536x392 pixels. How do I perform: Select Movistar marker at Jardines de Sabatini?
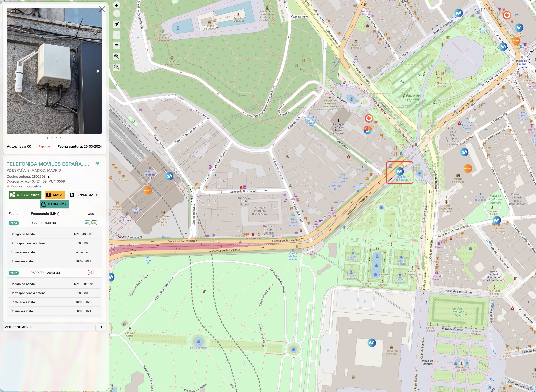coord(400,171)
